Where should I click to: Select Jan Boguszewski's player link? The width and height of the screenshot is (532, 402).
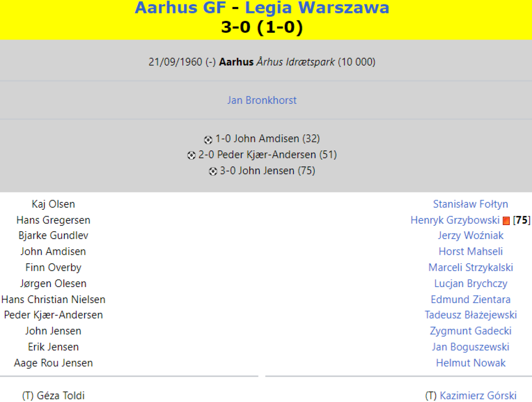(x=470, y=347)
